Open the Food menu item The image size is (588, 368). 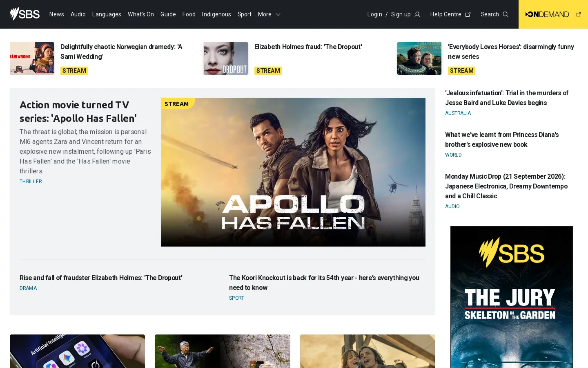(189, 14)
